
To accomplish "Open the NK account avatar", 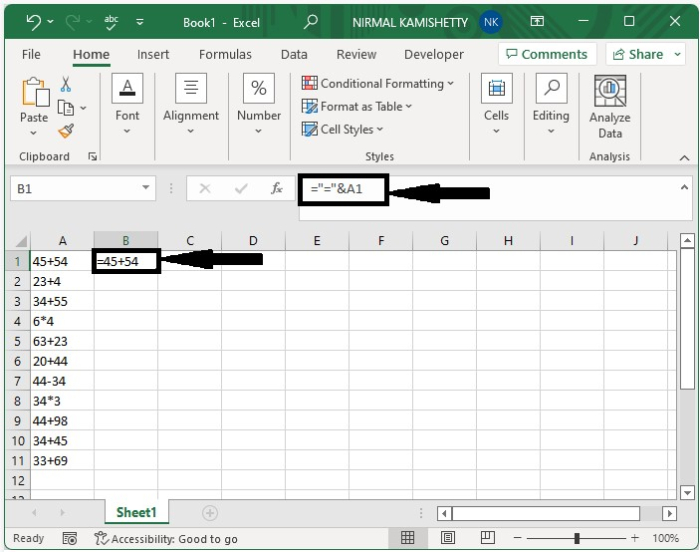I will point(491,22).
